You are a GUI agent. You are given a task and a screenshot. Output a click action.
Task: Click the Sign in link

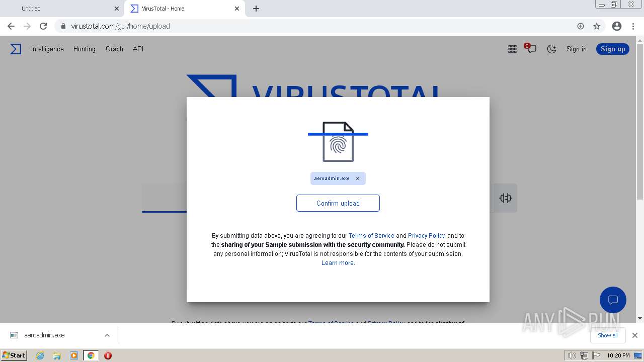(576, 49)
